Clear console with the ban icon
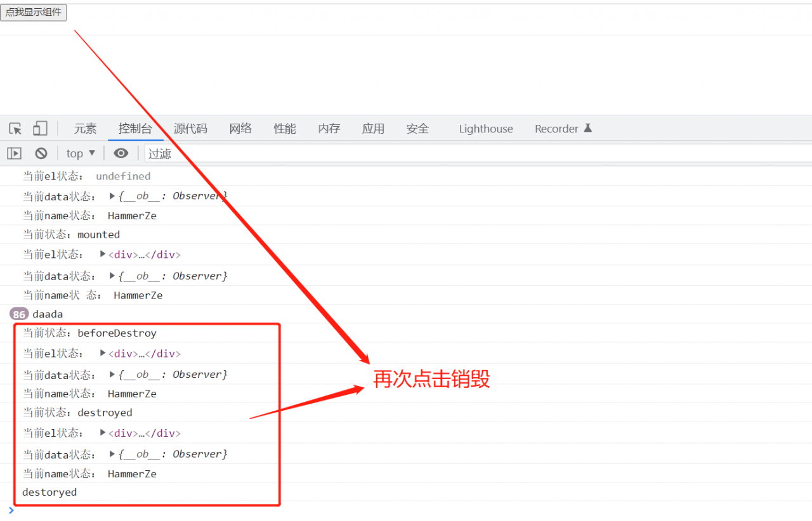 [x=41, y=153]
